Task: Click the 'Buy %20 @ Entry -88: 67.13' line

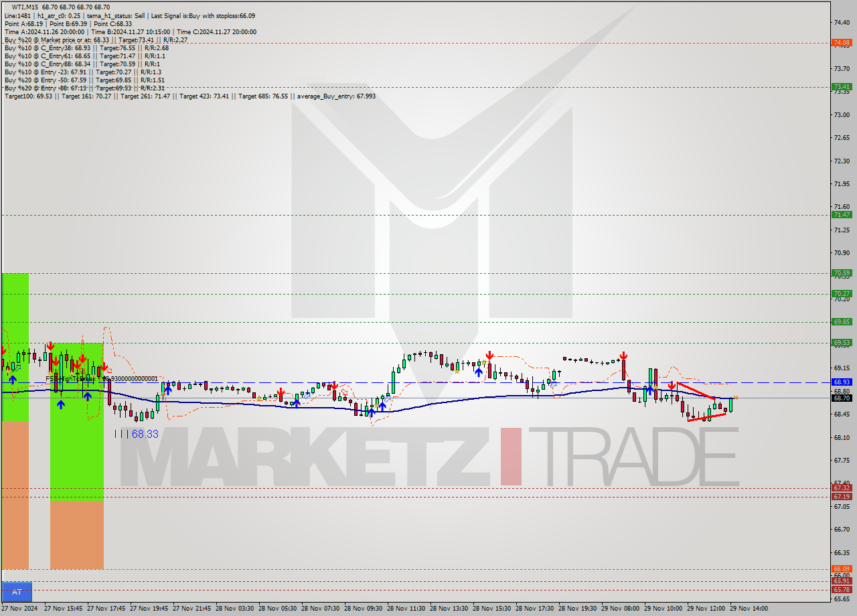Action: point(84,88)
